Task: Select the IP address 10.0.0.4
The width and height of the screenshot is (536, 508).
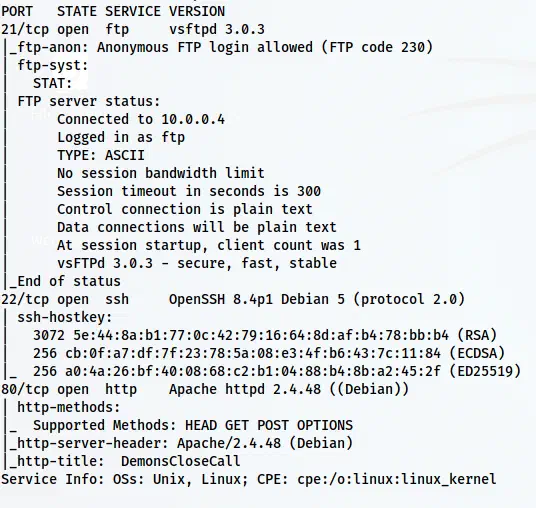Action: click(x=193, y=119)
